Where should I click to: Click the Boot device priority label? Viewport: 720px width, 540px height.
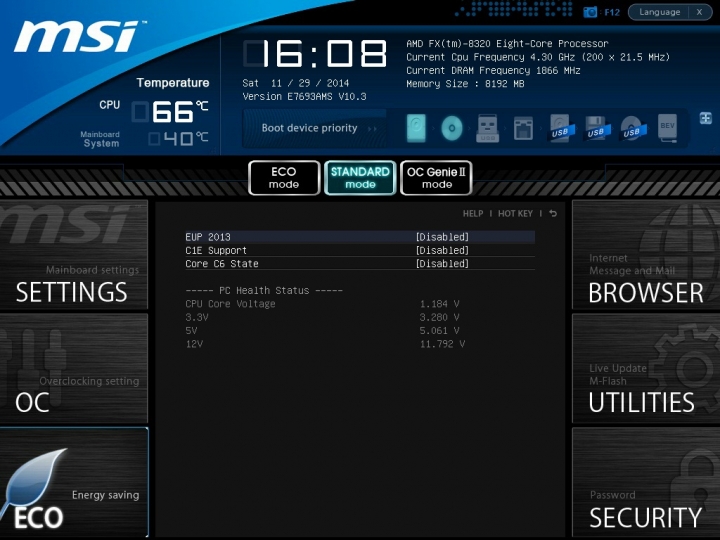[x=309, y=128]
